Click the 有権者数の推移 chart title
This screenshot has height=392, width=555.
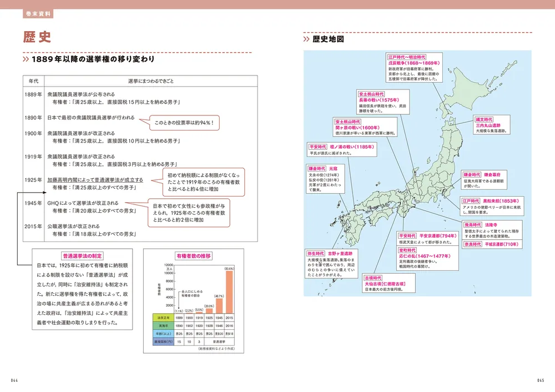coord(194,256)
